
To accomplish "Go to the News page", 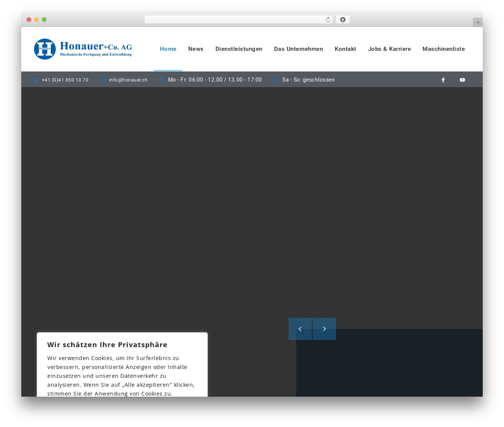I will [196, 49].
